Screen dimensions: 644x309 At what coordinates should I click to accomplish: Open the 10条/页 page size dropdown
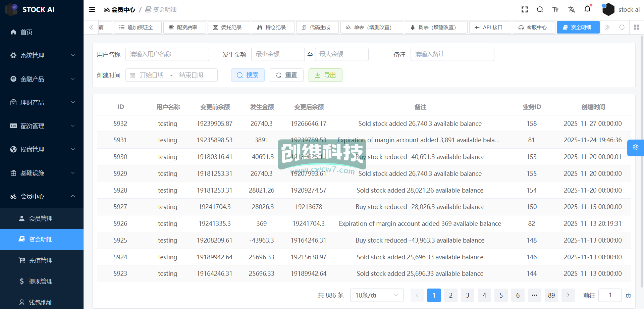click(x=376, y=295)
